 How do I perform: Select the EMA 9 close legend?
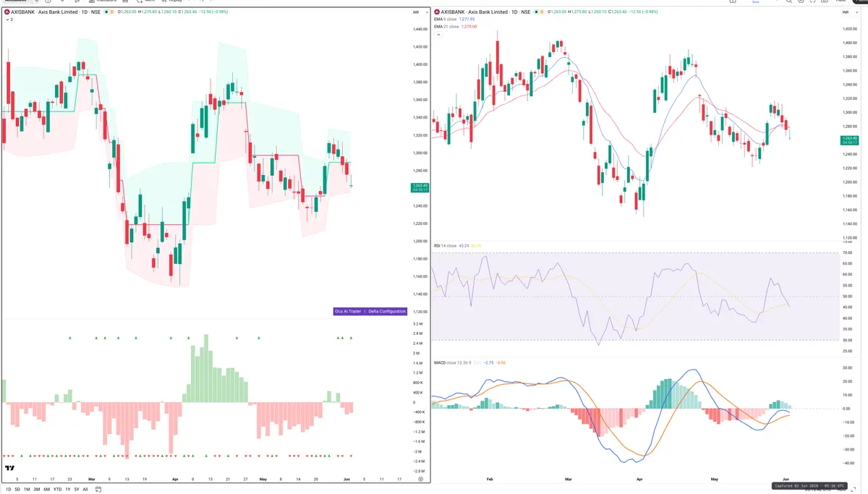[445, 20]
